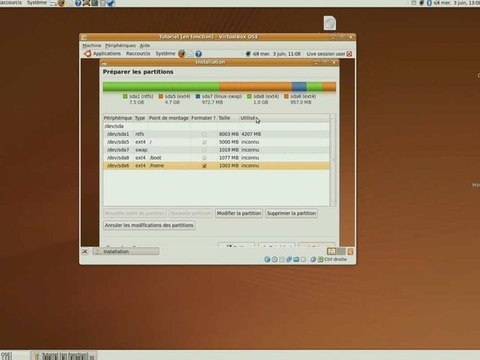Open guest trash icon in bottom panel
The image size is (480, 360).
[350, 251]
